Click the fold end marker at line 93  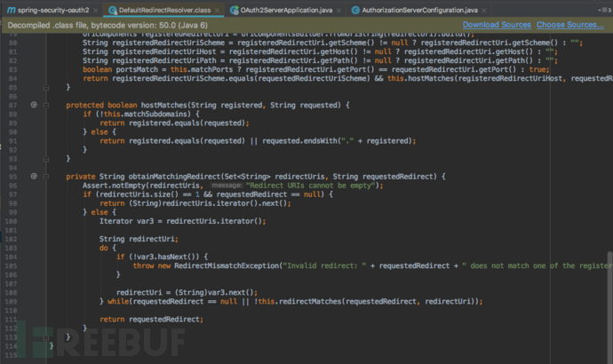click(46, 159)
